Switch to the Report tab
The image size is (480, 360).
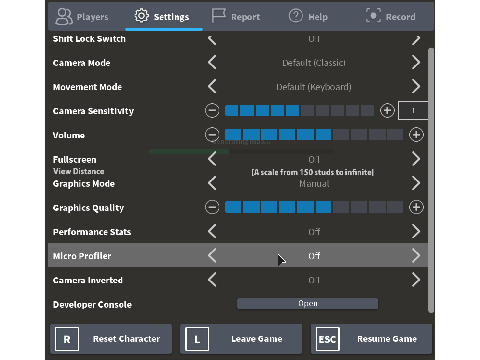pyautogui.click(x=236, y=16)
